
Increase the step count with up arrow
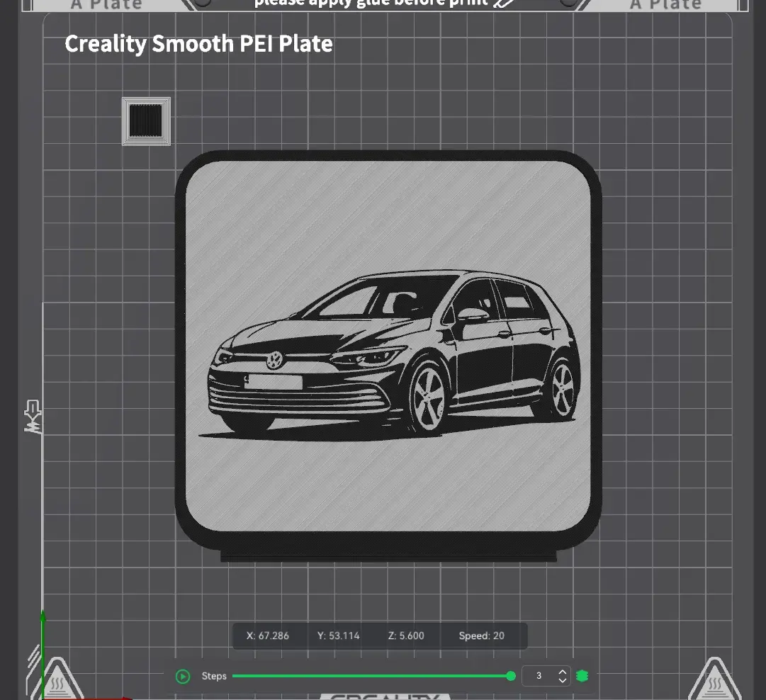click(563, 672)
